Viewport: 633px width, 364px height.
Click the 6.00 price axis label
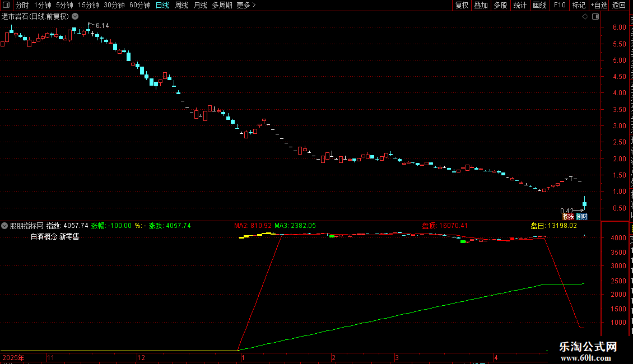619,27
